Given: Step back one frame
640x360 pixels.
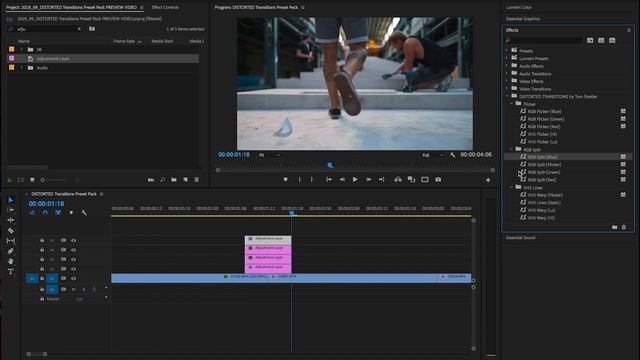Looking at the screenshot, I should pyautogui.click(x=342, y=180).
